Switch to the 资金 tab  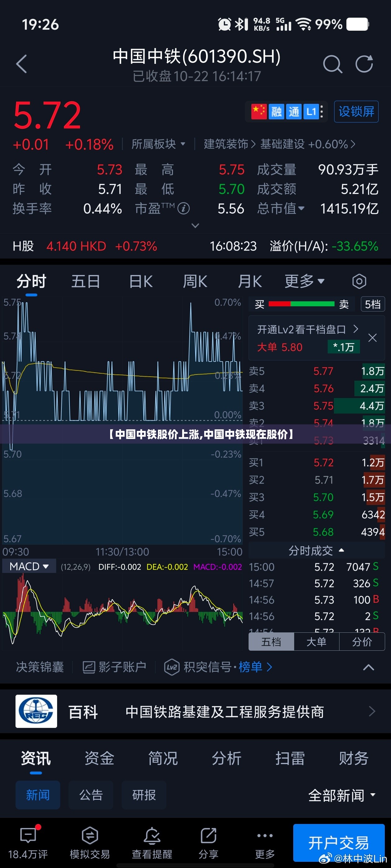pyautogui.click(x=99, y=759)
